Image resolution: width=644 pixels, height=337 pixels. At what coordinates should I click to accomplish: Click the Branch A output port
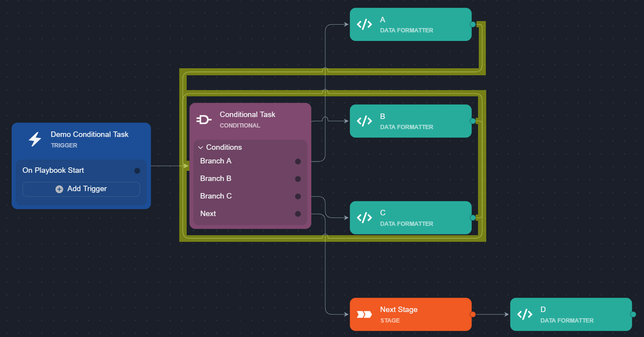coord(298,161)
